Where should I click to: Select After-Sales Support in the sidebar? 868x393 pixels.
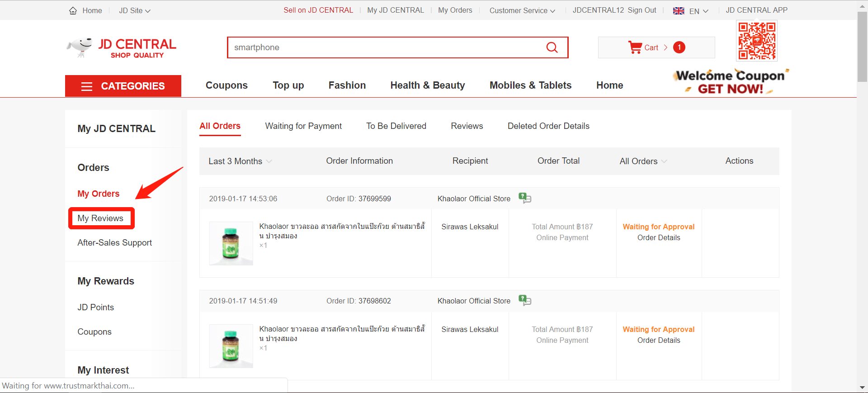pos(115,243)
